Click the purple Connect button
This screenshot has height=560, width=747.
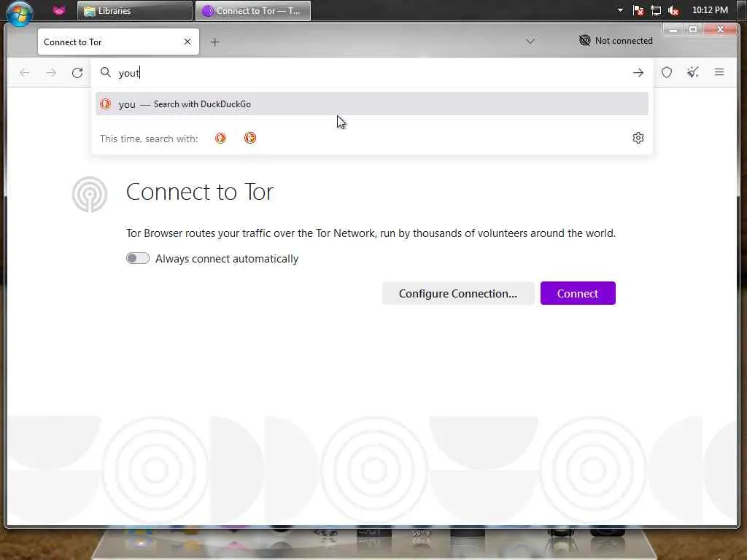pyautogui.click(x=578, y=293)
